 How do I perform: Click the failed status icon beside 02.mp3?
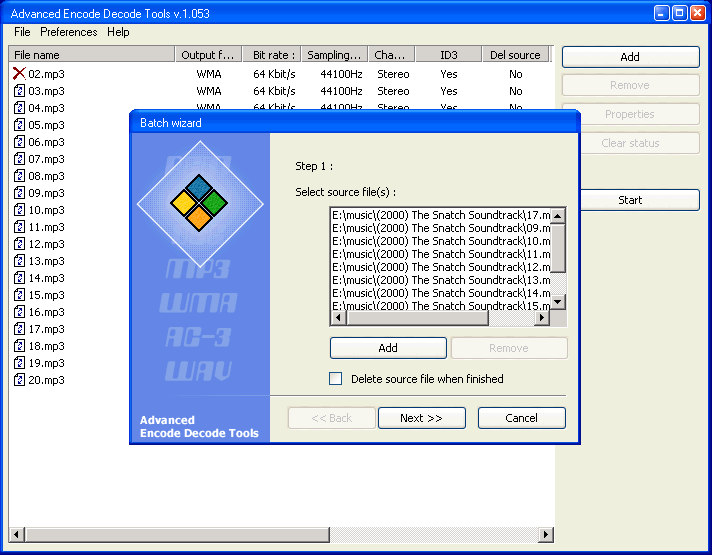[19, 74]
